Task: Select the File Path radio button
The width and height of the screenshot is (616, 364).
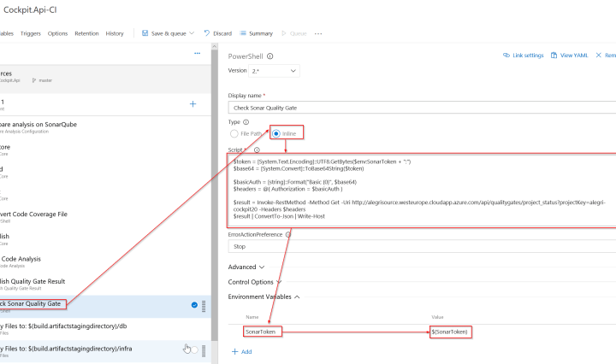Action: tap(234, 134)
